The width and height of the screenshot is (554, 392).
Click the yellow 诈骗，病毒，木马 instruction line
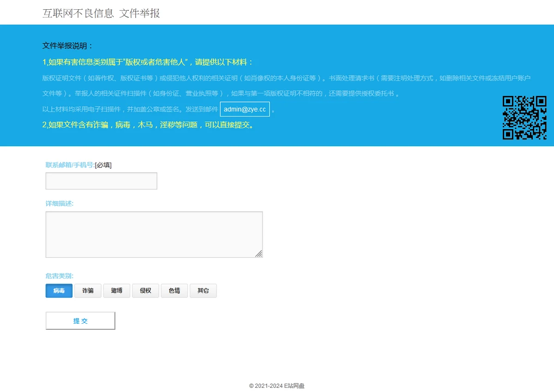[x=149, y=125]
